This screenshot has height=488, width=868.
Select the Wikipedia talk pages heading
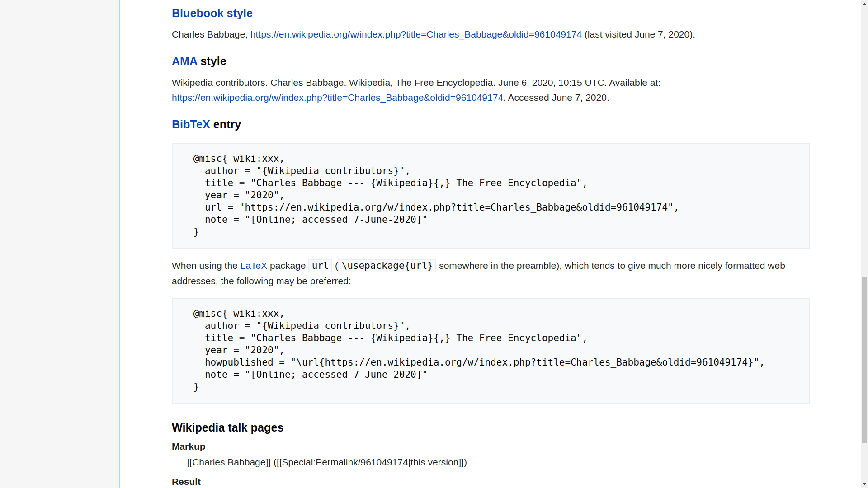point(227,427)
